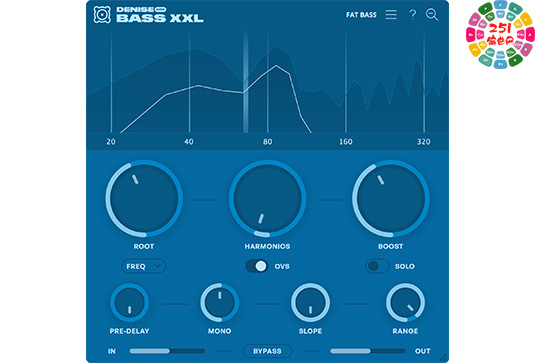The width and height of the screenshot is (535, 363).
Task: Click the OUT level slider
Action: coord(367,351)
